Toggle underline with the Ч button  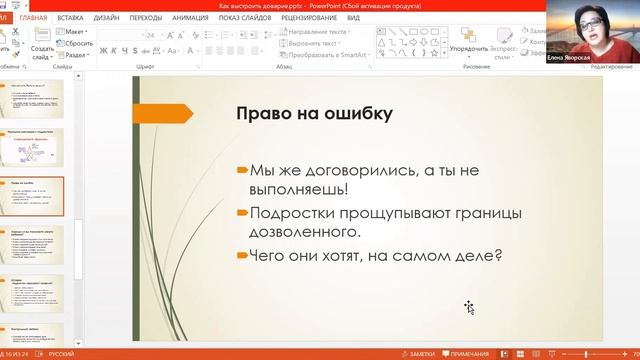click(x=124, y=51)
